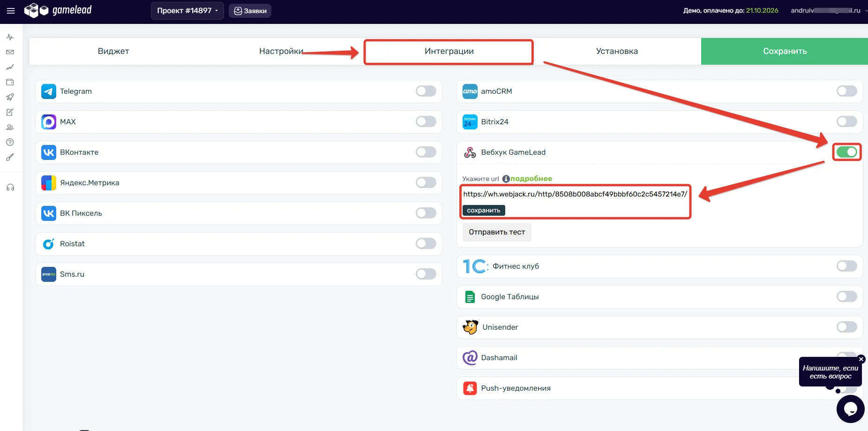The image size is (868, 431).
Task: Click the small сохранить webhook button
Action: 484,211
